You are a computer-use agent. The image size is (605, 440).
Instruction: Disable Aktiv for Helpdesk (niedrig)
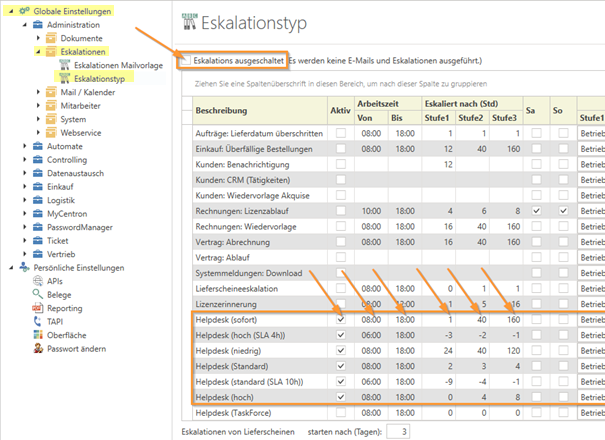(x=343, y=350)
